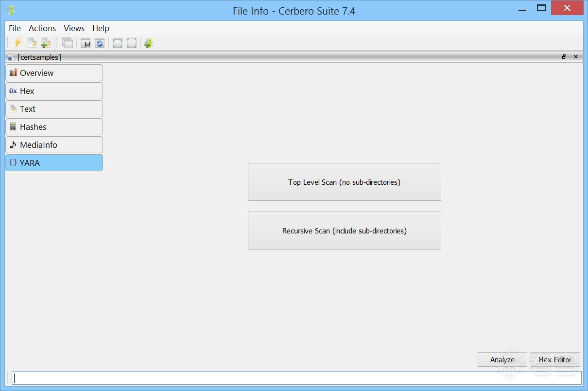This screenshot has width=588, height=391.
Task: Select the Text tab
Action: tap(54, 109)
